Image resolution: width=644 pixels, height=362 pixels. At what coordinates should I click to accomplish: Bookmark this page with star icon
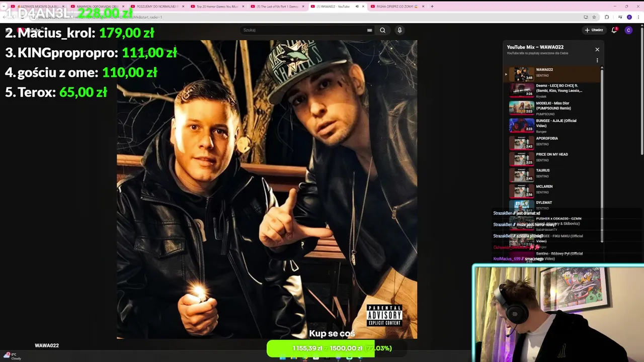[594, 17]
